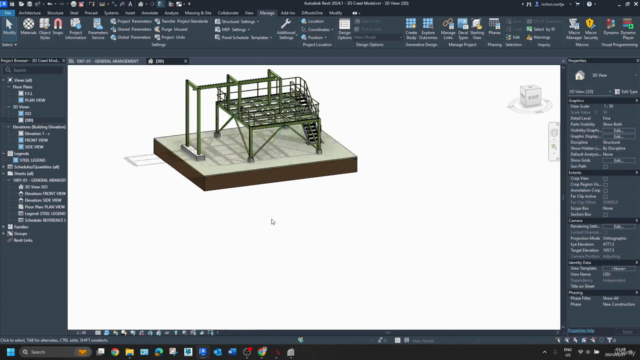This screenshot has height=360, width=640.
Task: Open Shared Parameters
Action: click(131, 29)
